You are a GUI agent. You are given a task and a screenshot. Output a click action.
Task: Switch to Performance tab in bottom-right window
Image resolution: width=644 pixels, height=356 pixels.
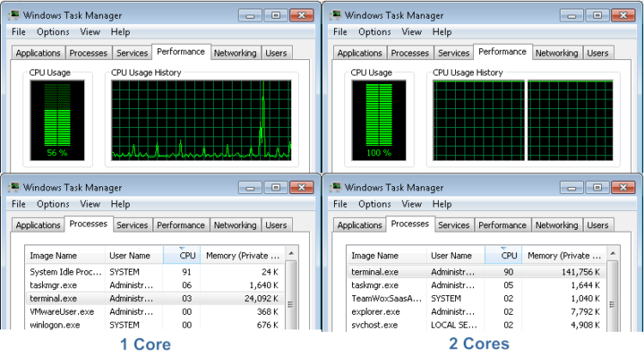(x=502, y=225)
